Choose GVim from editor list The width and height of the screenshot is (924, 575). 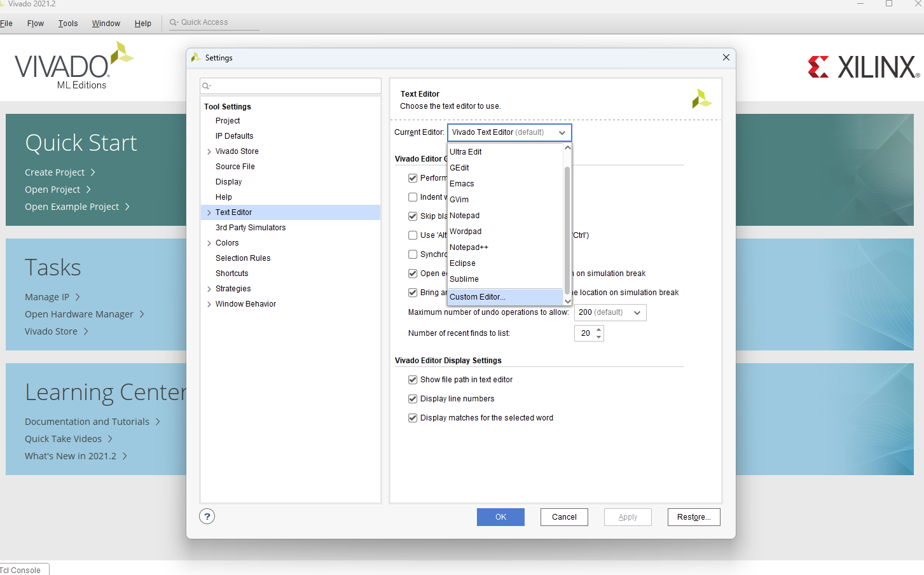(x=506, y=200)
